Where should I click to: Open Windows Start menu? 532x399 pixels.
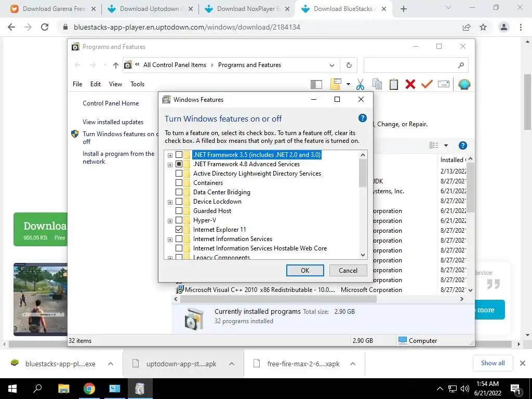click(x=12, y=389)
